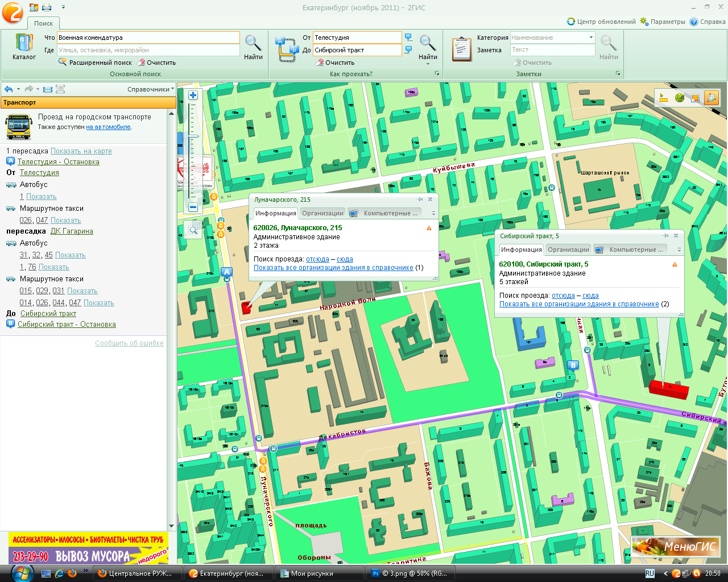The width and height of the screenshot is (728, 582).
Task: Select the zoom-to-area magnifier tool on map
Action: pos(193,230)
